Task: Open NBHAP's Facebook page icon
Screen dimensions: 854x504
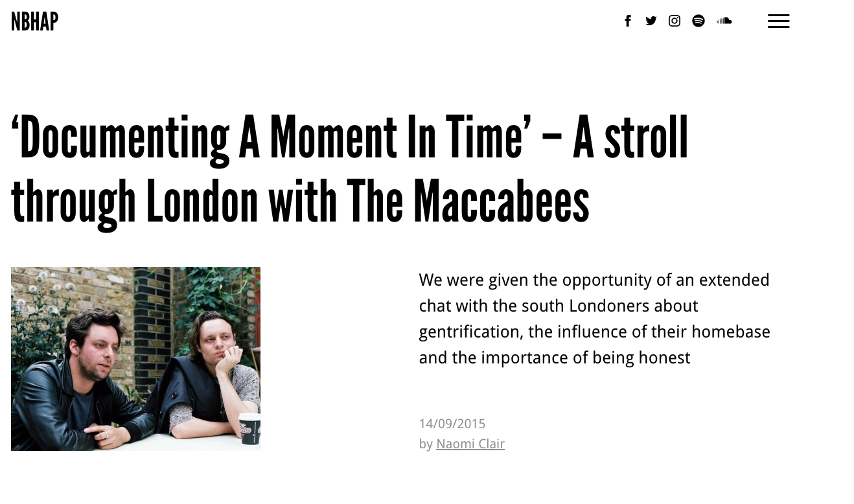Action: point(627,21)
